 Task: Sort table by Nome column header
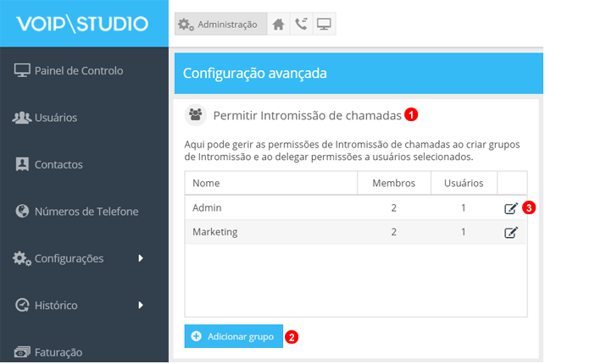pyautogui.click(x=207, y=183)
